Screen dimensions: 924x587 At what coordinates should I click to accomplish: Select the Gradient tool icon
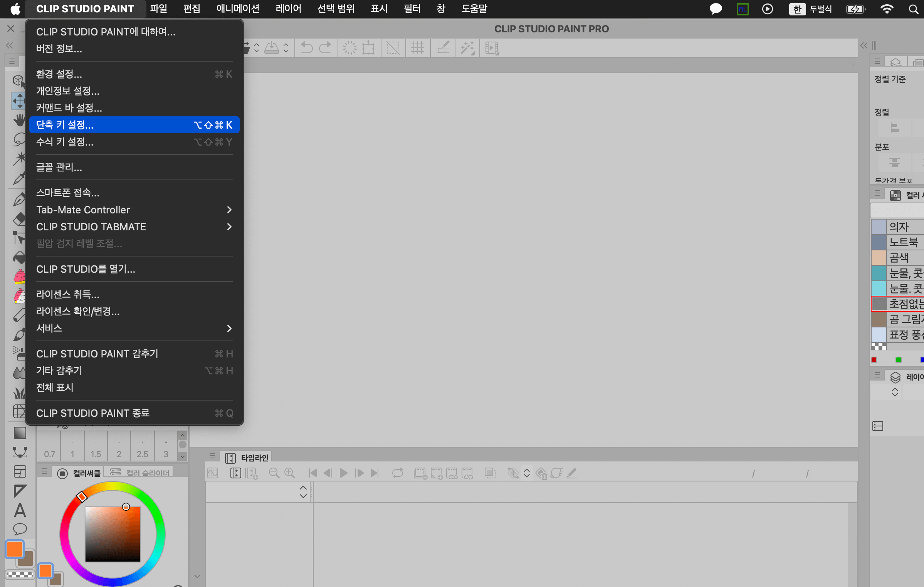(20, 433)
